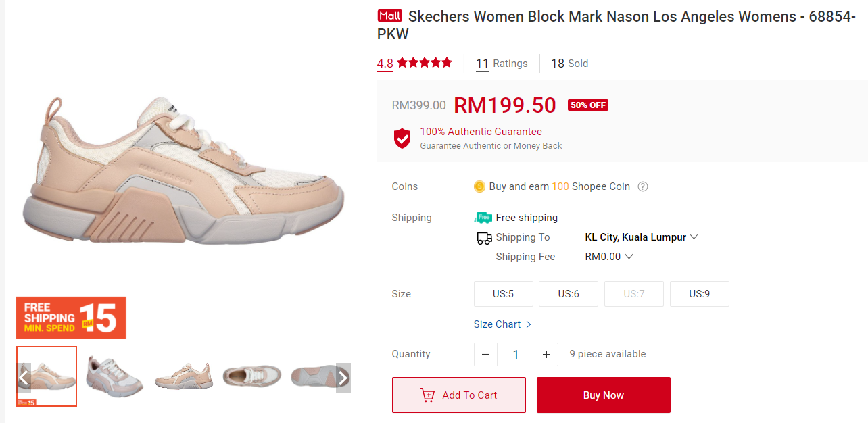Expand the KL City shipping destination dropdown
Viewport: 868px width, 423px height.
(x=693, y=237)
